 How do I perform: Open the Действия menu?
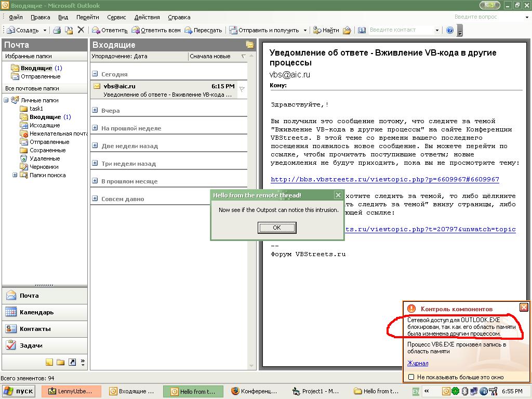click(147, 17)
